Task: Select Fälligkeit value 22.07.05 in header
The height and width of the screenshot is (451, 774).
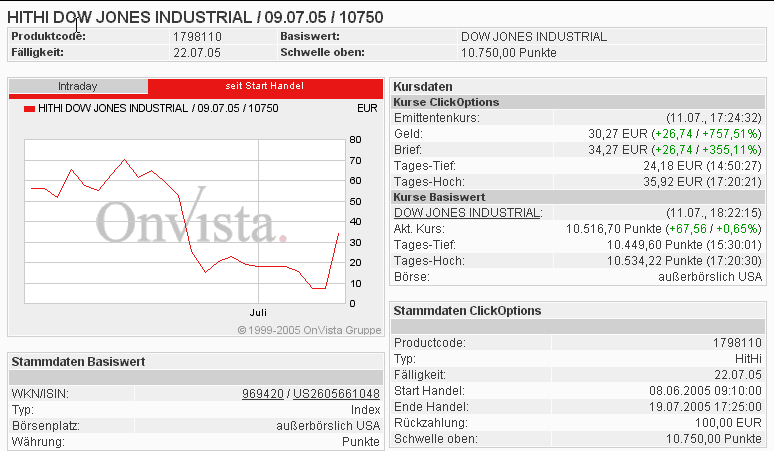Action: click(196, 52)
